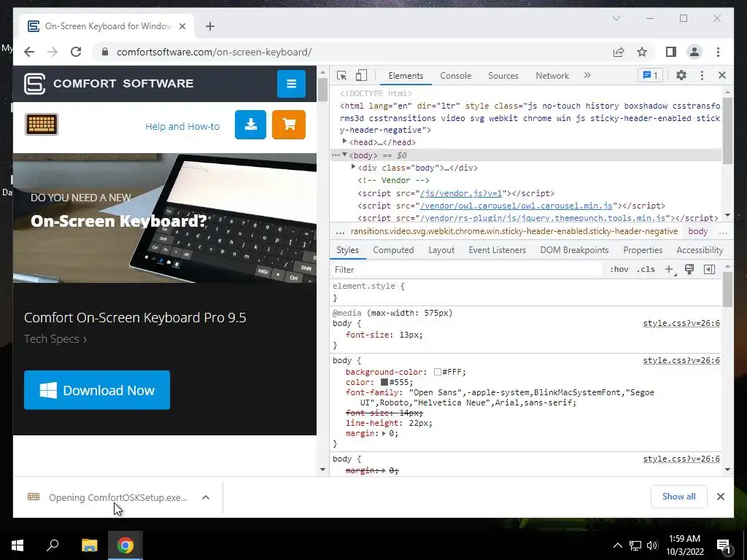Open DevTools settings gear

click(681, 75)
